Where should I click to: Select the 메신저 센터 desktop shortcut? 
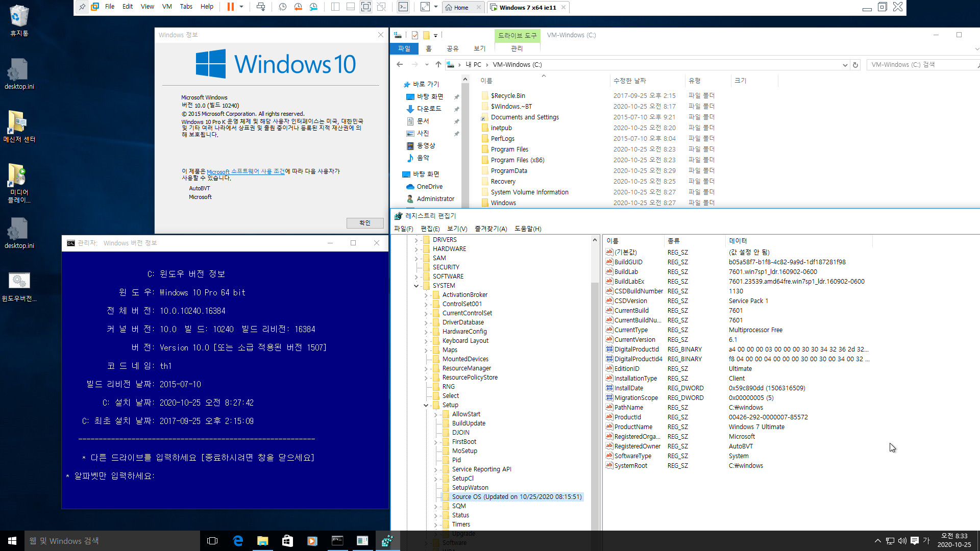point(19,127)
